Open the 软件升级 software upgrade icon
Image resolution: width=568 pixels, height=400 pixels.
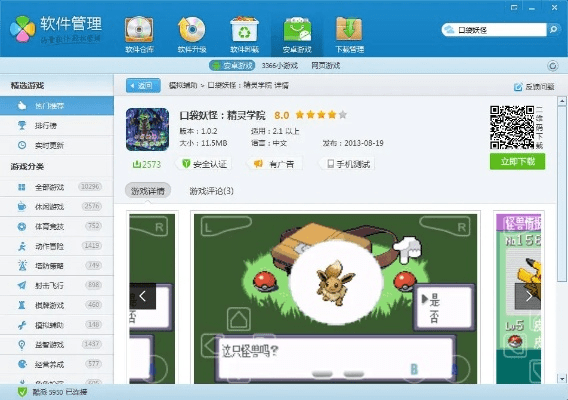pos(192,34)
